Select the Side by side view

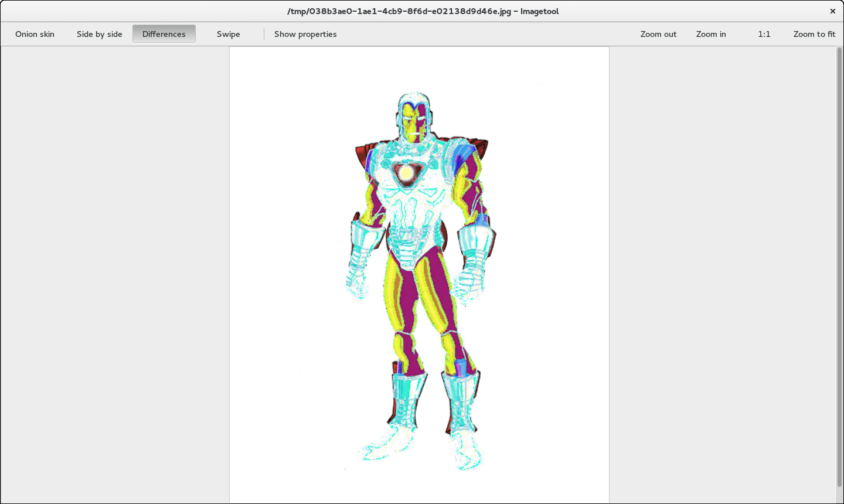(x=99, y=34)
